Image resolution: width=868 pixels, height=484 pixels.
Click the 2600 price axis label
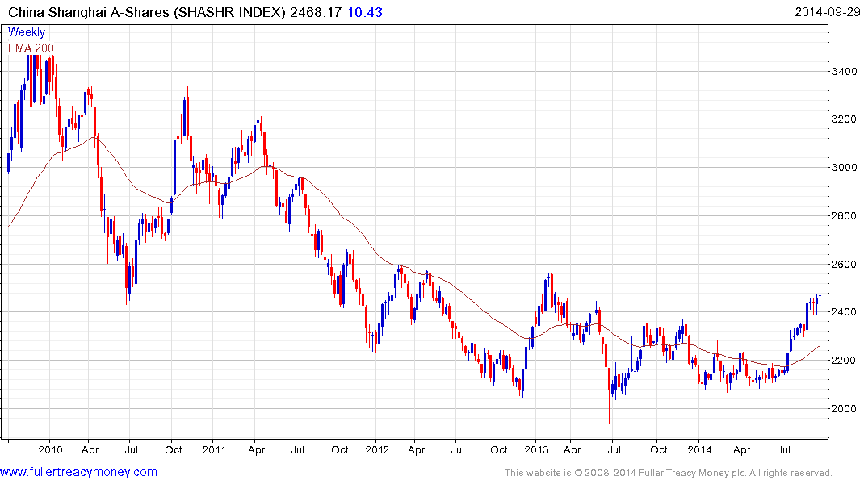click(x=845, y=265)
